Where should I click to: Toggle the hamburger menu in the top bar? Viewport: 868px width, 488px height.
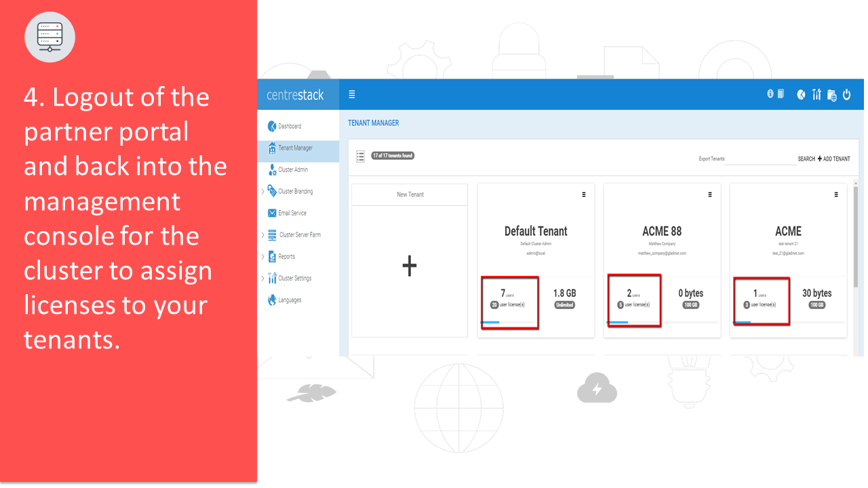352,95
